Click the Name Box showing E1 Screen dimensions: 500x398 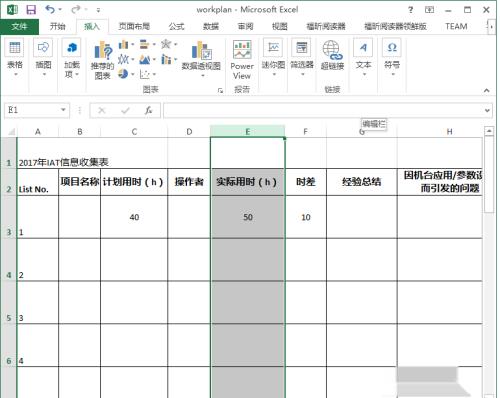[32, 110]
